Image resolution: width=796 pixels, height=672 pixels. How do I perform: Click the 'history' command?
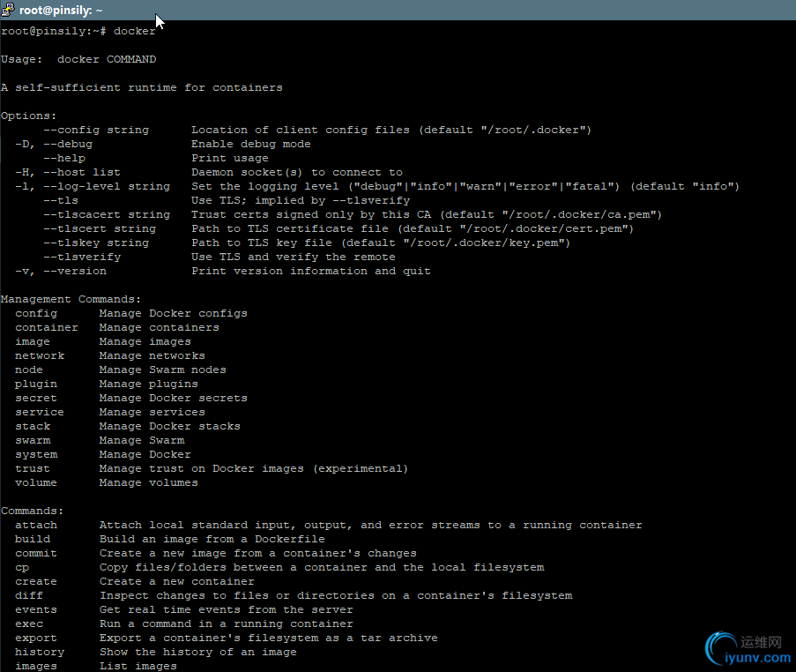(x=40, y=653)
